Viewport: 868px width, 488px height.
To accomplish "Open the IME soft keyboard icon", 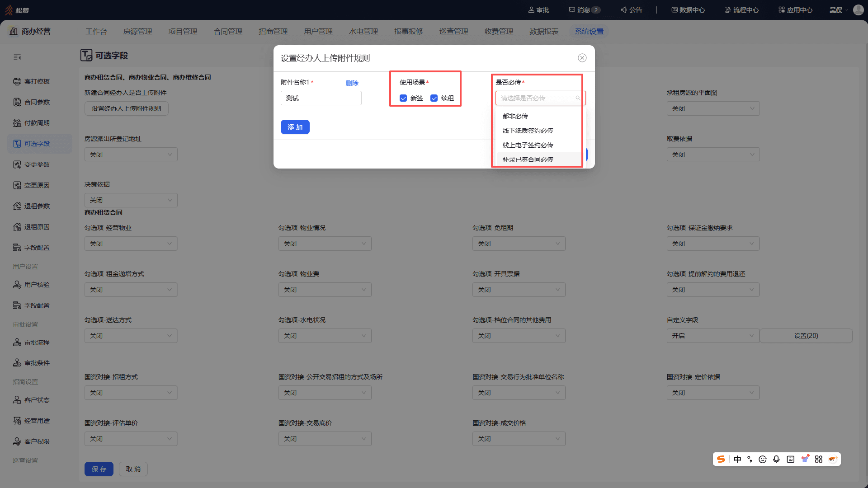I will click(x=790, y=459).
